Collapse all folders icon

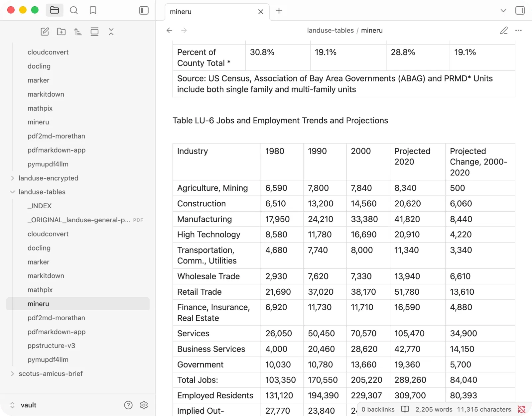111,32
